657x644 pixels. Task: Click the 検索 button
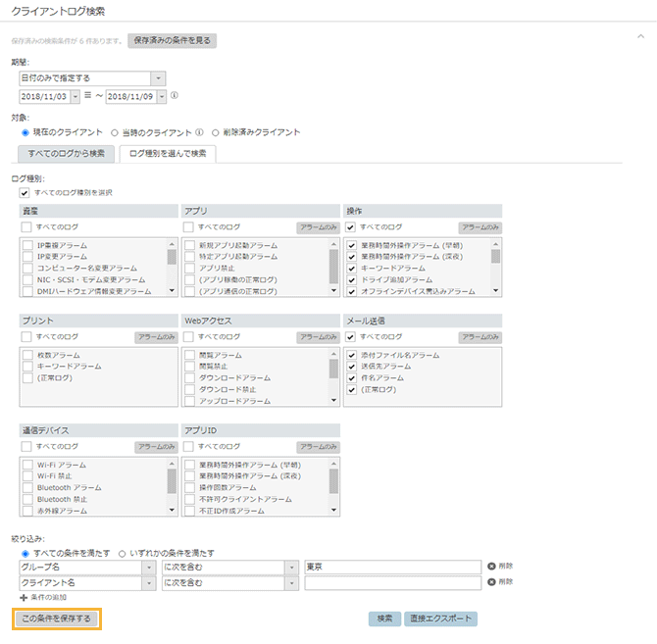pos(384,619)
